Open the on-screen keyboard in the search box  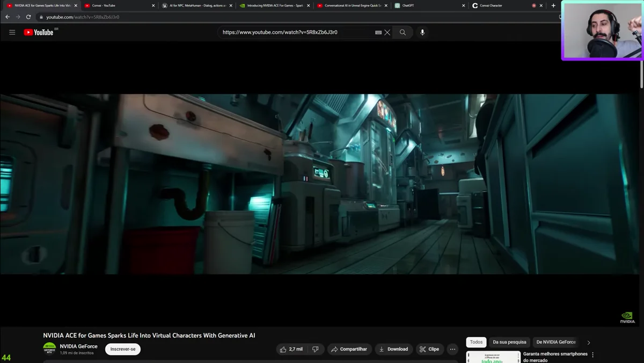coord(378,32)
